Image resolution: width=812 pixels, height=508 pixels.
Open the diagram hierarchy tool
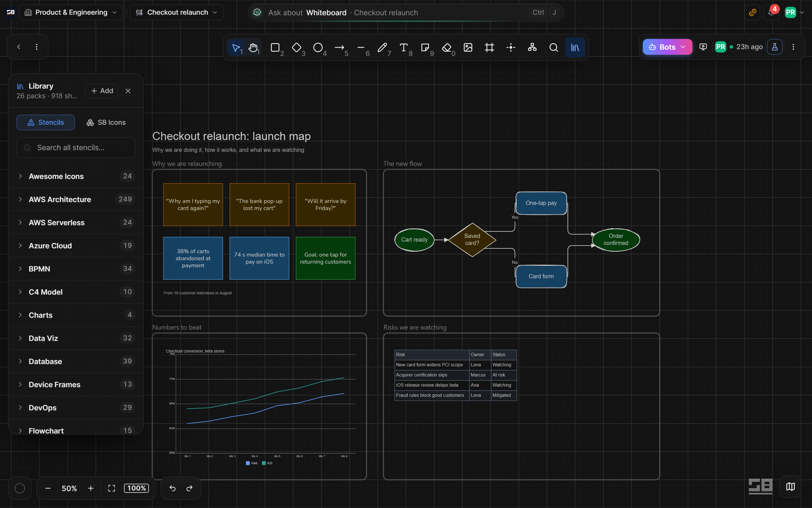click(533, 47)
